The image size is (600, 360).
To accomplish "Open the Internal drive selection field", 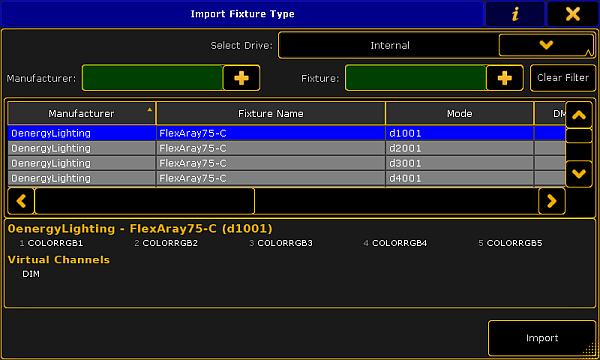I will pyautogui.click(x=390, y=45).
